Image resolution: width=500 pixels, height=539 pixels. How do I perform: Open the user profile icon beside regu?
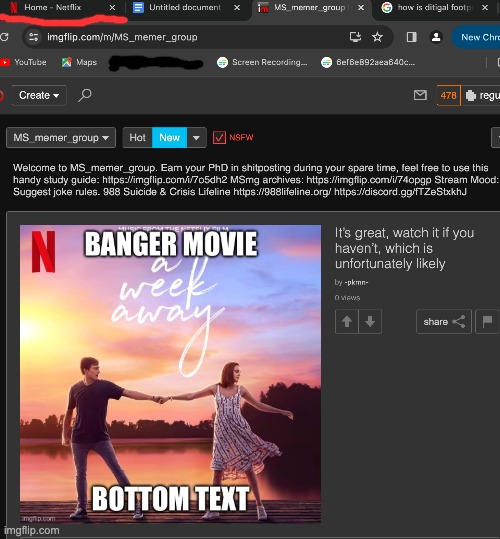coord(470,95)
